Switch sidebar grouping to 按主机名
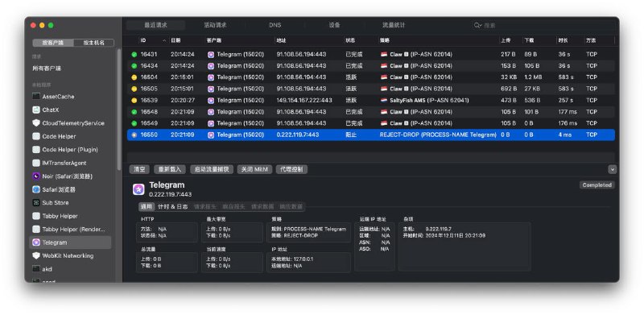 [93, 43]
